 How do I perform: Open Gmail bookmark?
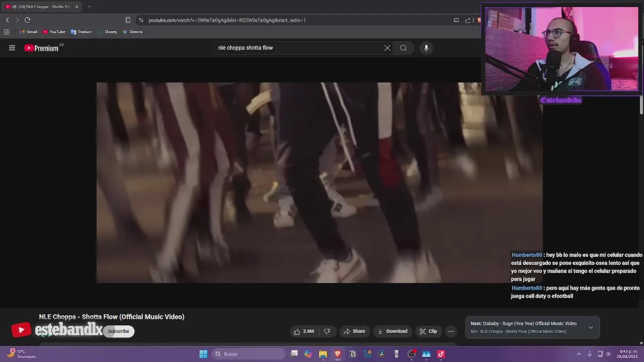pyautogui.click(x=28, y=32)
